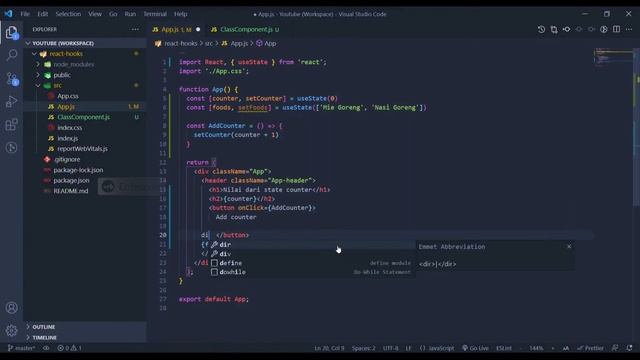Open the Explorer view in activity bar
640x360 pixels.
pyautogui.click(x=11, y=32)
